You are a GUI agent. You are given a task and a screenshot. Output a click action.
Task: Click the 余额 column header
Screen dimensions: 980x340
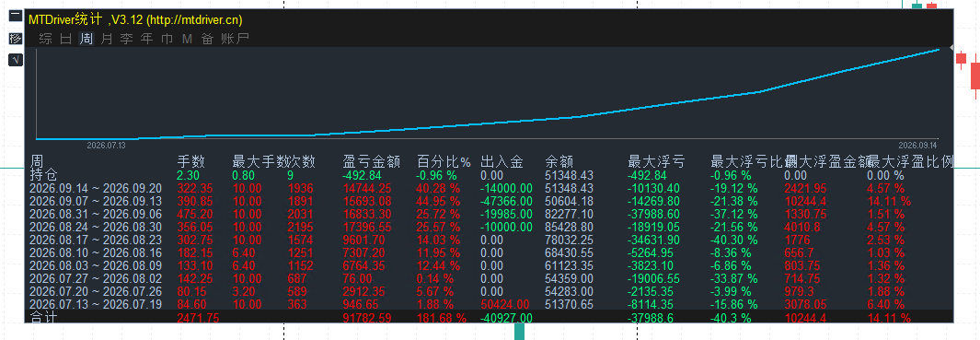click(x=559, y=161)
